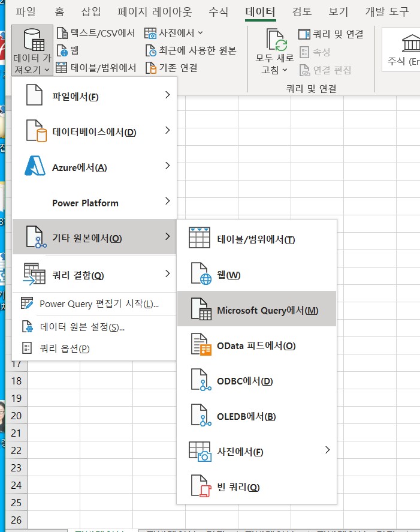Expand arrow next to 사진에서(F) submenu

click(328, 450)
